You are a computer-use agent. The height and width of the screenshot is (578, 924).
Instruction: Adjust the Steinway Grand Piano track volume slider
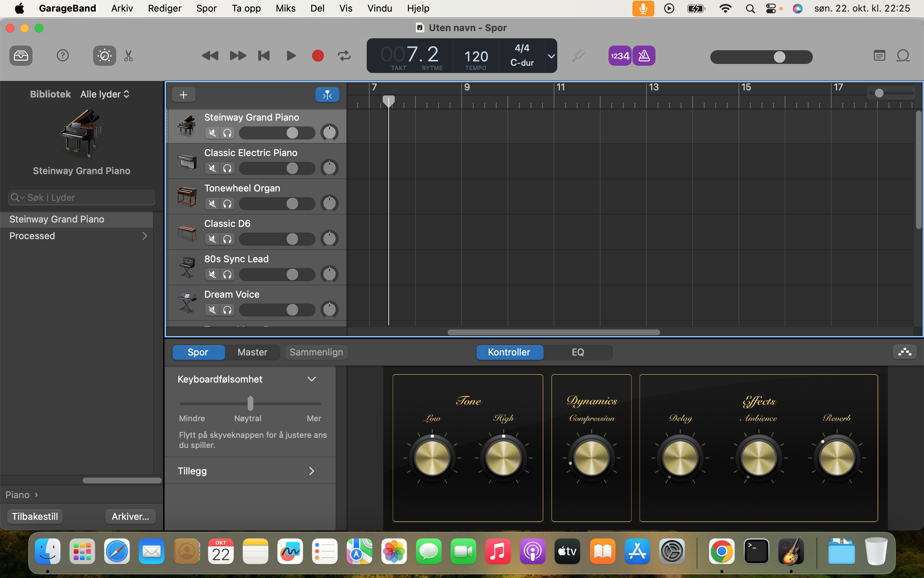pyautogui.click(x=277, y=133)
